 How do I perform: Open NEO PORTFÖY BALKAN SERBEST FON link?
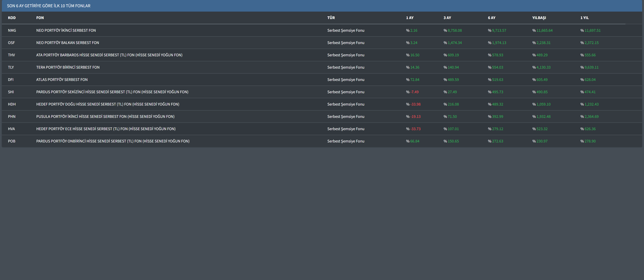click(x=67, y=43)
